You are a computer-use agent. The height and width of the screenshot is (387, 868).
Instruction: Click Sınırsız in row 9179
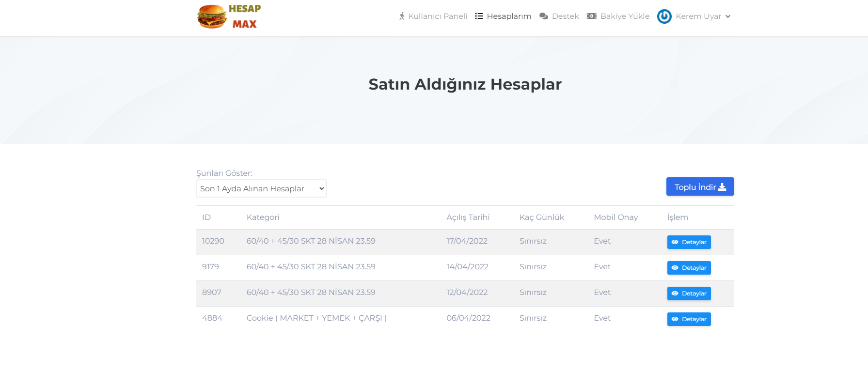pyautogui.click(x=533, y=267)
